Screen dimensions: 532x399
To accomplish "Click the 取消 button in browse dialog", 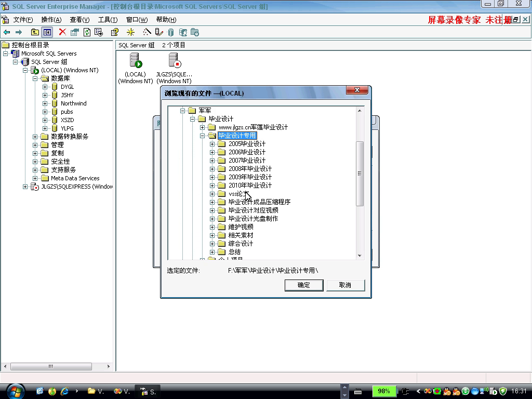I will pos(345,285).
